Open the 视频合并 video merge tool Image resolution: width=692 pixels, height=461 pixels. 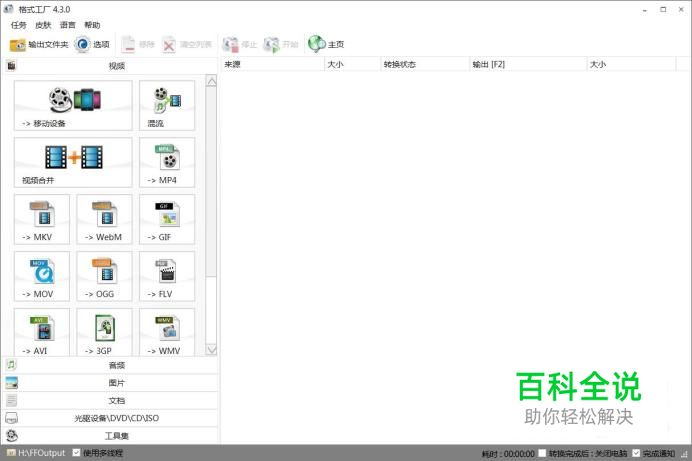click(x=73, y=162)
